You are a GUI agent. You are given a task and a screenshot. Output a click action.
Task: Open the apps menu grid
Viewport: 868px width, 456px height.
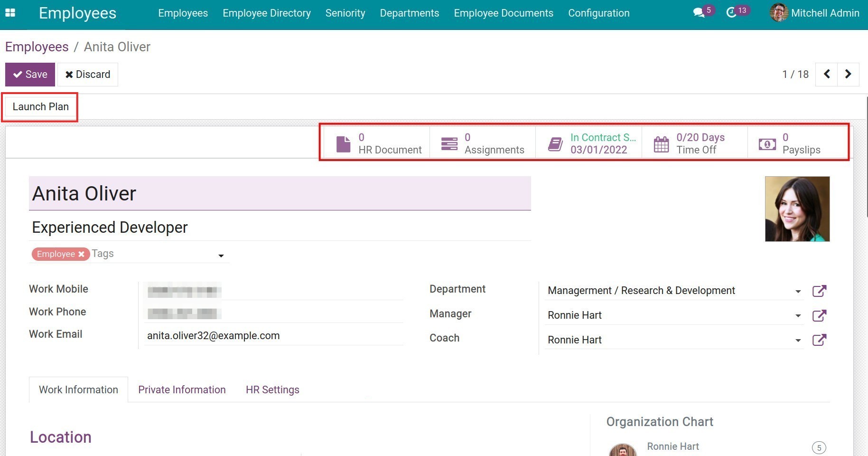(10, 13)
